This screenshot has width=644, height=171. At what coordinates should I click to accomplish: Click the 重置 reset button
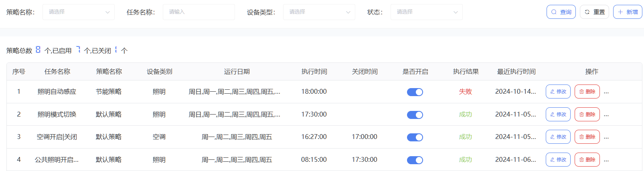594,12
